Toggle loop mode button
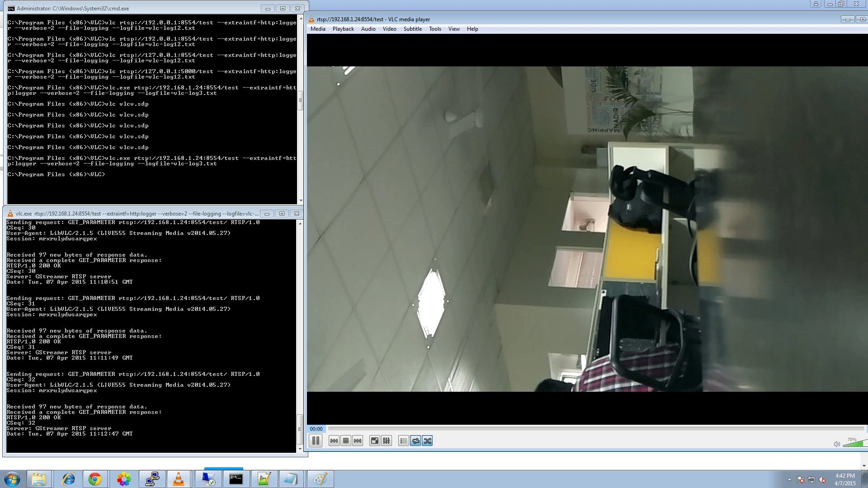The height and width of the screenshot is (488, 868). (x=415, y=441)
